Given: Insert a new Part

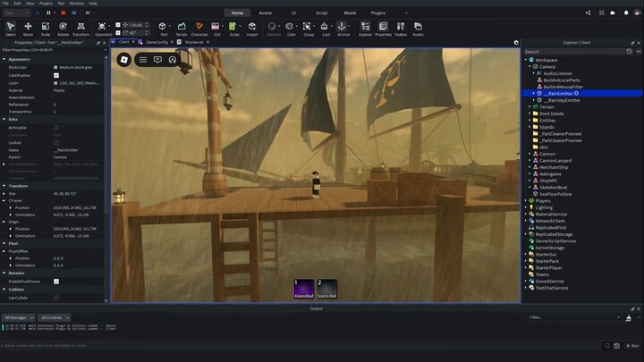Looking at the screenshot, I should 163,29.
